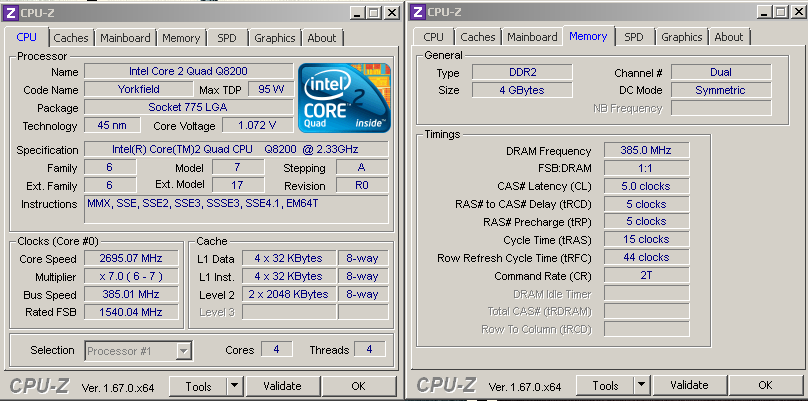This screenshot has width=808, height=401.
Task: Click the Cycle Time tRAS value 15 clocks
Action: (x=646, y=239)
